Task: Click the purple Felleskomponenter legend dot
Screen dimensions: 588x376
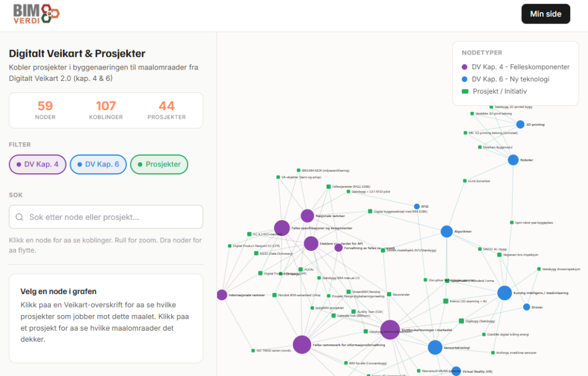Action: (465, 67)
